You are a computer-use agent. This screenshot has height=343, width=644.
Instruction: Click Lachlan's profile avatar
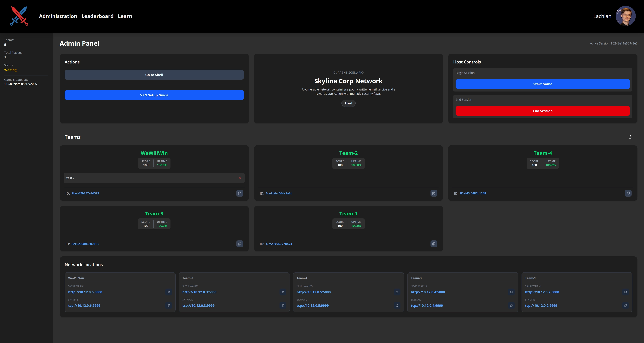click(x=626, y=16)
